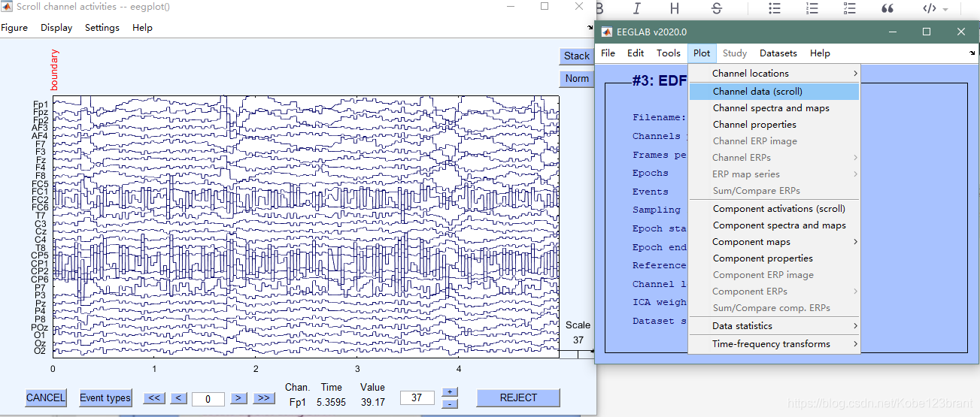
Task: Click the Strikethrough icon
Action: pyautogui.click(x=716, y=8)
